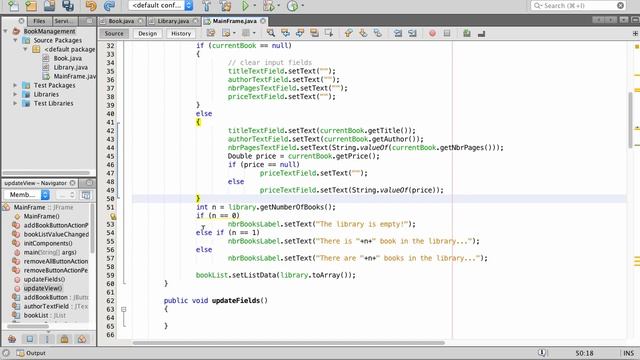The image size is (640, 360).
Task: Open the Profile Project options arrow
Action: coord(302,6)
